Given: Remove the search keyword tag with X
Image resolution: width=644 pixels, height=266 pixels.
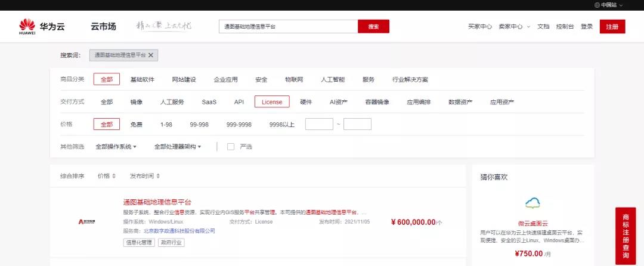Looking at the screenshot, I should pos(151,55).
